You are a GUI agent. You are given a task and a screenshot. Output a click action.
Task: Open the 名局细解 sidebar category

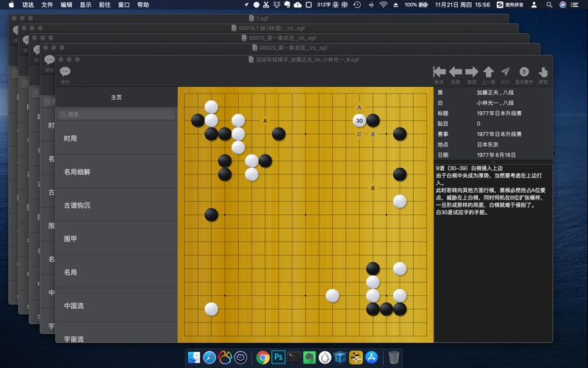click(117, 171)
